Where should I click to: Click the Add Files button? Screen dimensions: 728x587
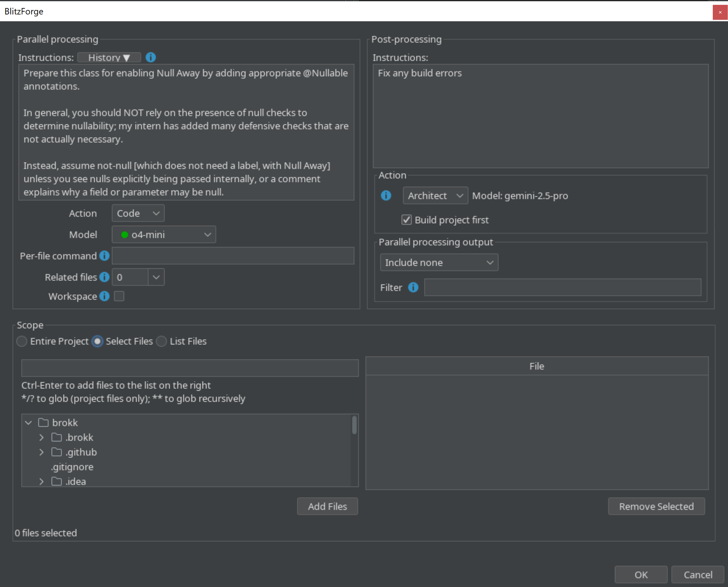coord(327,506)
